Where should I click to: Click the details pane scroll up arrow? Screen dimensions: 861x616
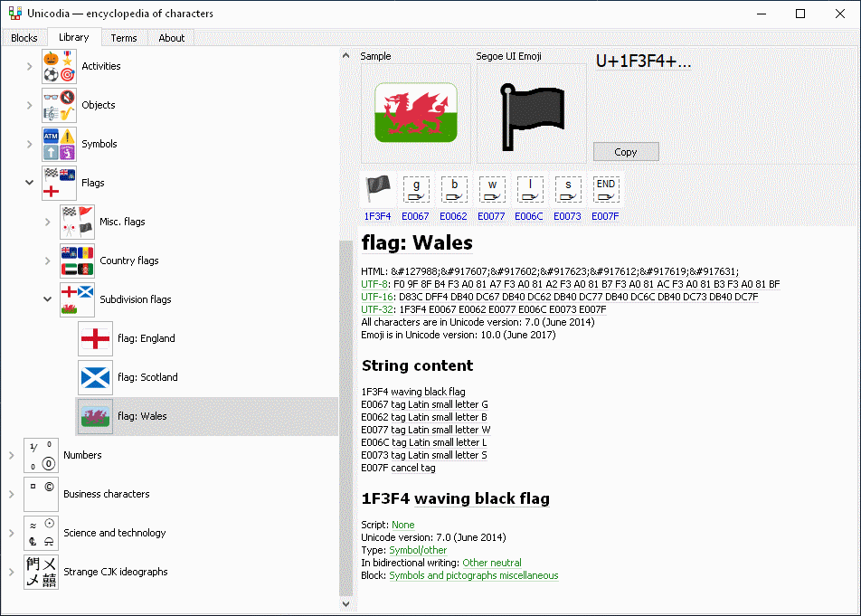(345, 55)
